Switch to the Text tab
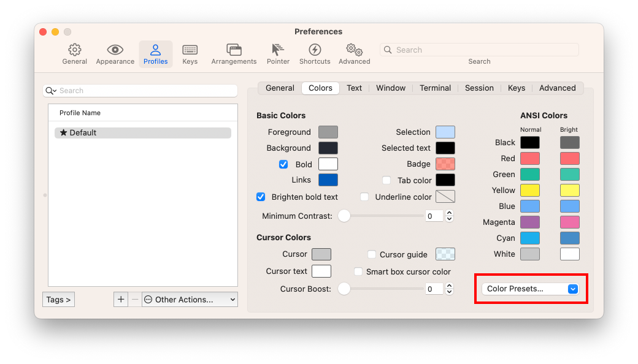Image resolution: width=638 pixels, height=364 pixels. [354, 88]
